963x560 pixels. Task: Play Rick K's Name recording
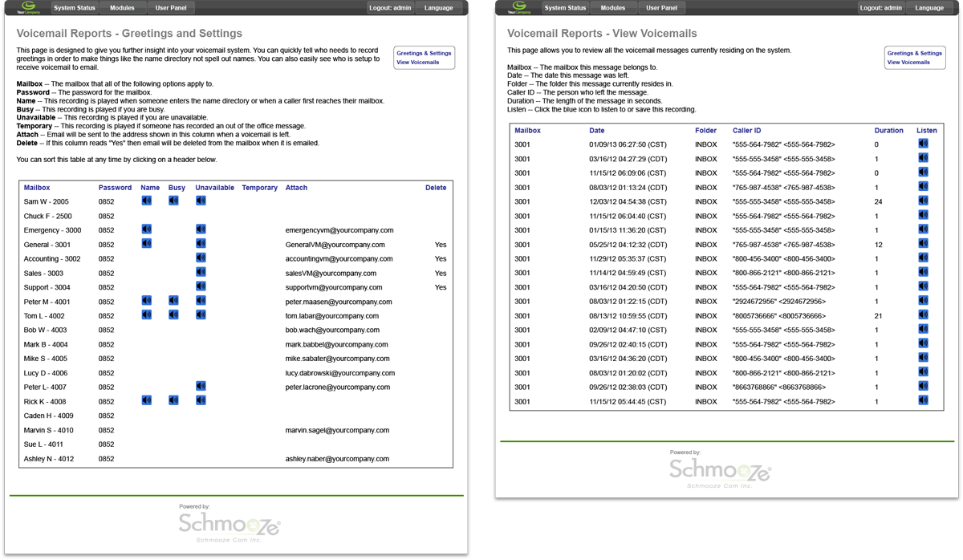(148, 401)
